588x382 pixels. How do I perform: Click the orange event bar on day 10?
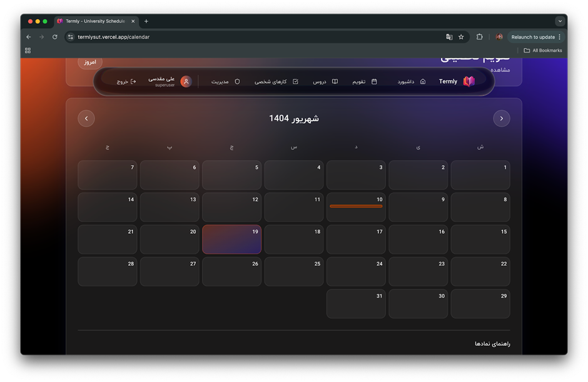356,206
